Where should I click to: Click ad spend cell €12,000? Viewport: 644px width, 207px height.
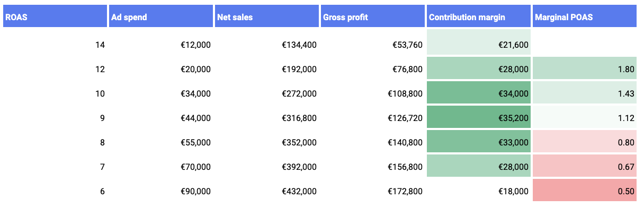[x=161, y=45]
